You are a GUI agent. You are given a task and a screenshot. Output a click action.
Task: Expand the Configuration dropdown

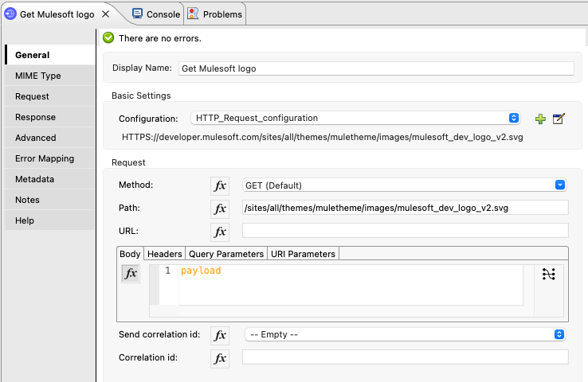[356, 118]
